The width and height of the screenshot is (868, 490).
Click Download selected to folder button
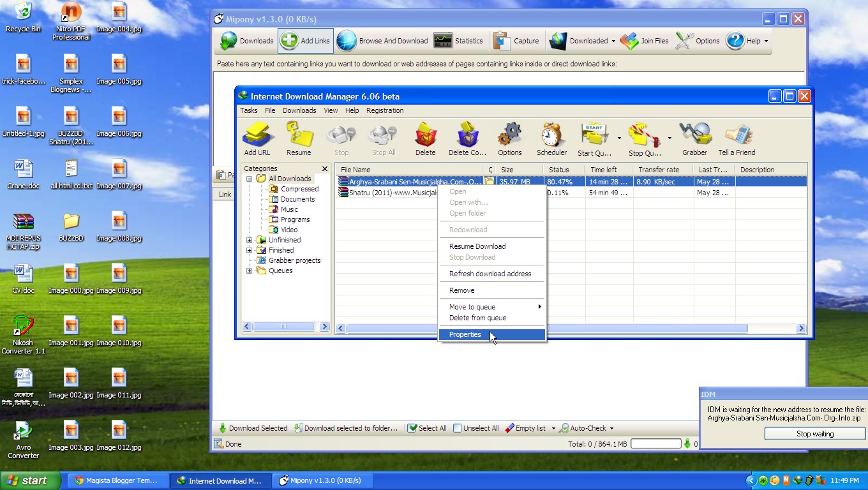346,428
